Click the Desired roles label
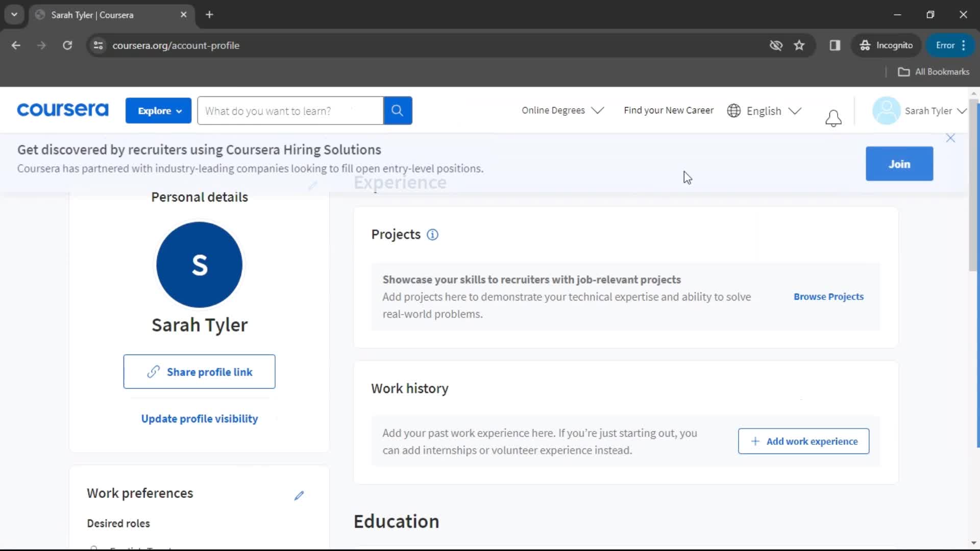This screenshot has height=551, width=980. coord(118,523)
